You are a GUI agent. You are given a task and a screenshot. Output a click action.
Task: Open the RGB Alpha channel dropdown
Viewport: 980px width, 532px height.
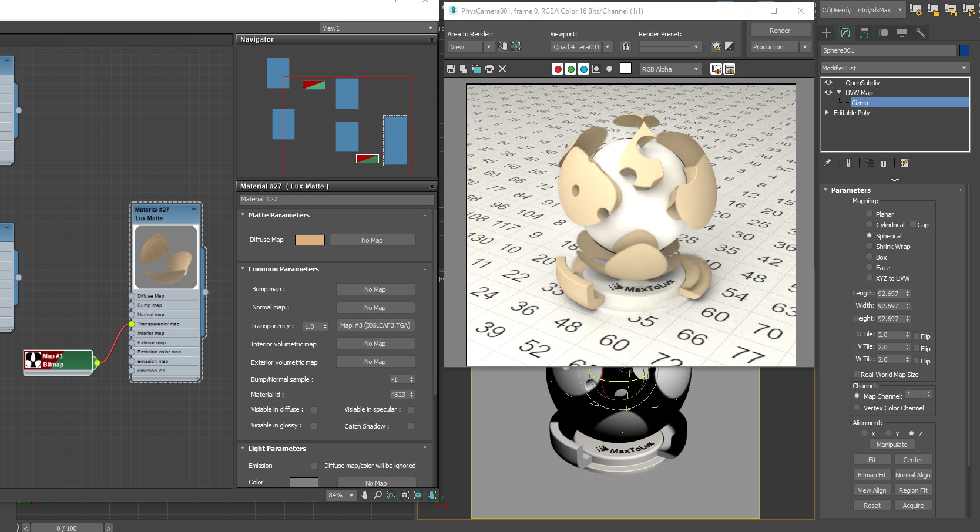[x=670, y=69]
